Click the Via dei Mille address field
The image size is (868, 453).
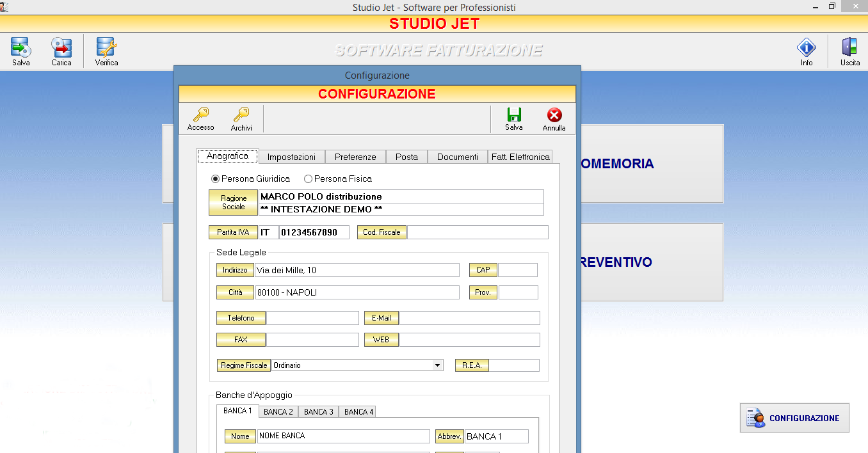[357, 270]
